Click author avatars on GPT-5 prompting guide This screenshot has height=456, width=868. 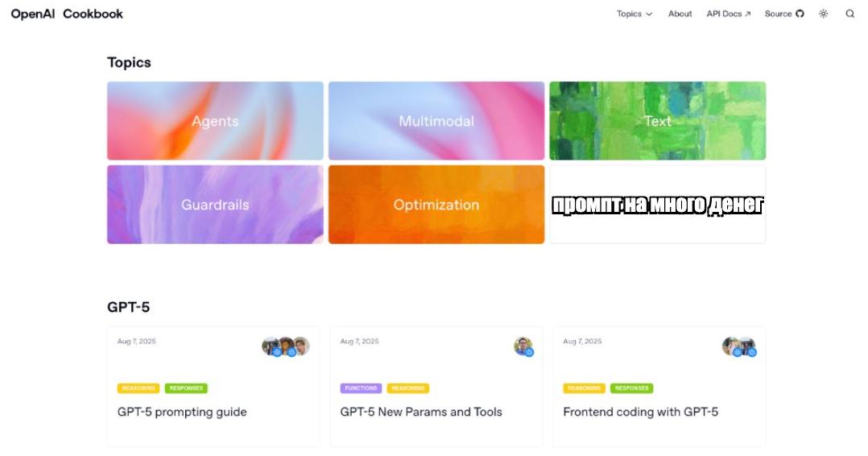click(286, 347)
